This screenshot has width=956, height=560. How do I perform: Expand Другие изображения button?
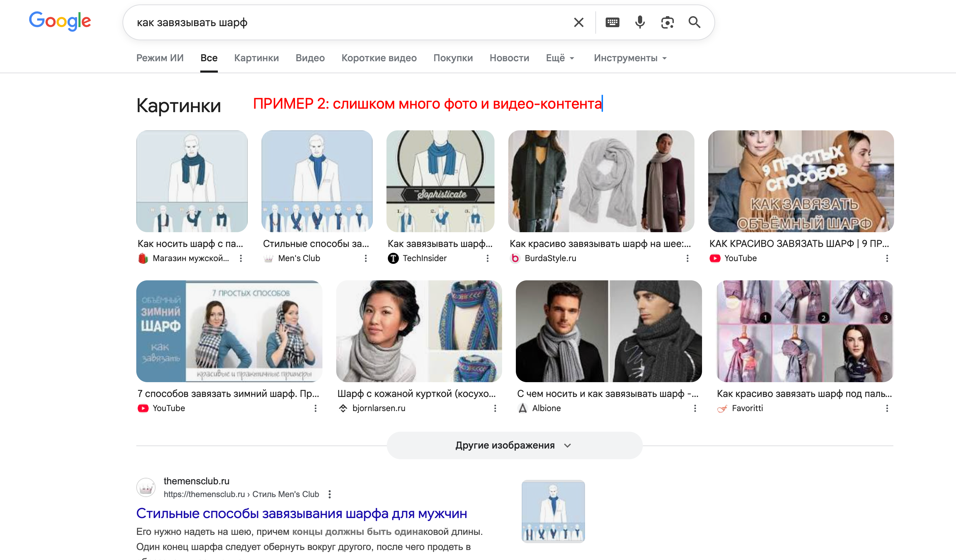pyautogui.click(x=514, y=445)
